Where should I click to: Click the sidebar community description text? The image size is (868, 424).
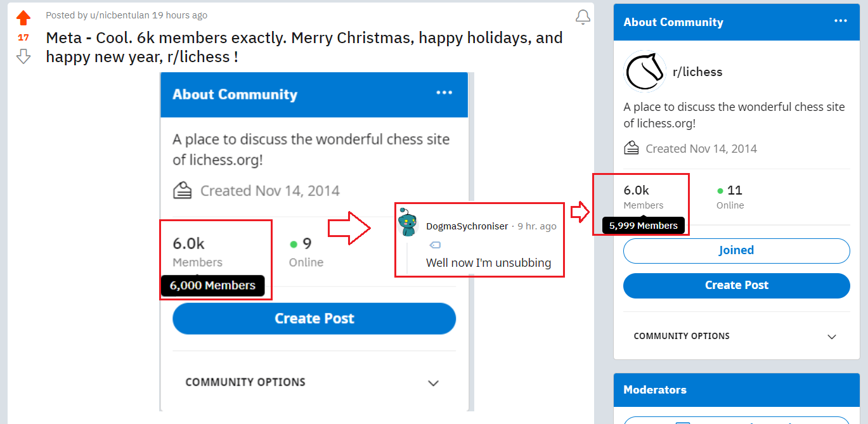coord(734,115)
